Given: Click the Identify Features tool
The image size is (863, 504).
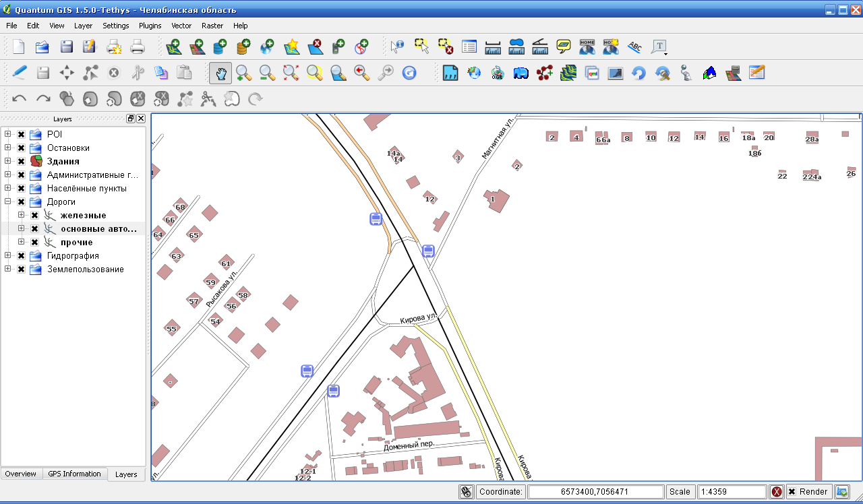Looking at the screenshot, I should tap(398, 46).
